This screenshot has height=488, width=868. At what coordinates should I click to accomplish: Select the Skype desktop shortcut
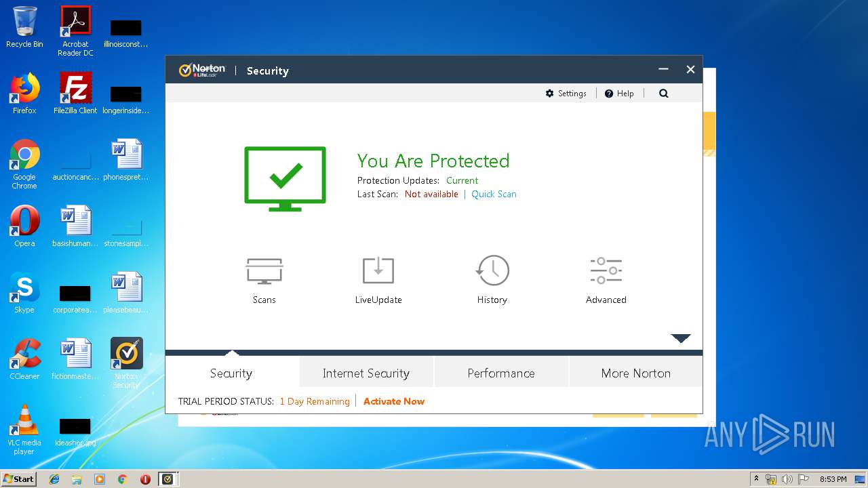point(24,293)
